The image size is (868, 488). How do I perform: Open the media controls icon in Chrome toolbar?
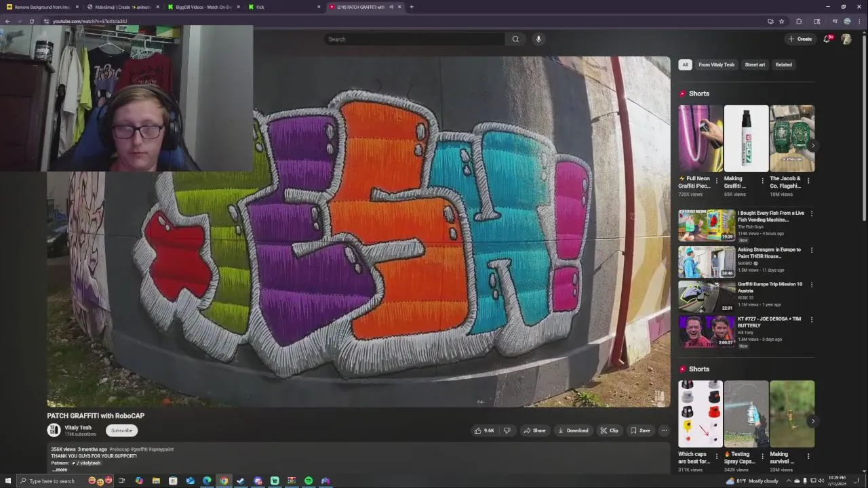(835, 21)
